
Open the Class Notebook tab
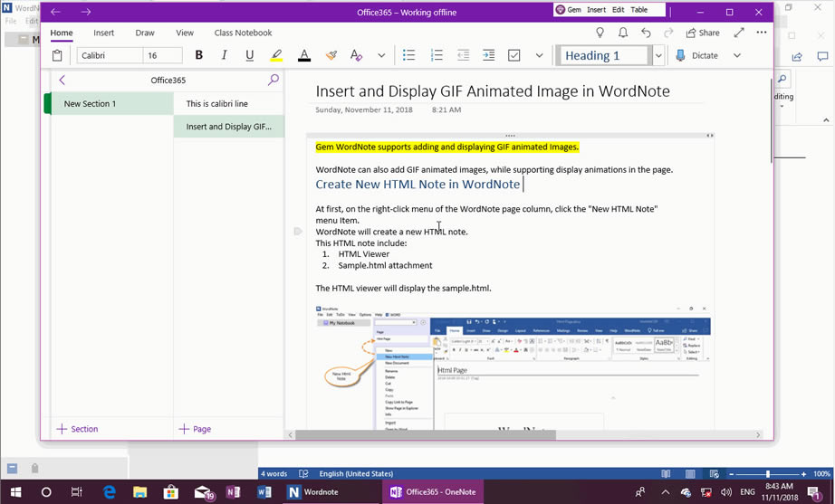(243, 33)
